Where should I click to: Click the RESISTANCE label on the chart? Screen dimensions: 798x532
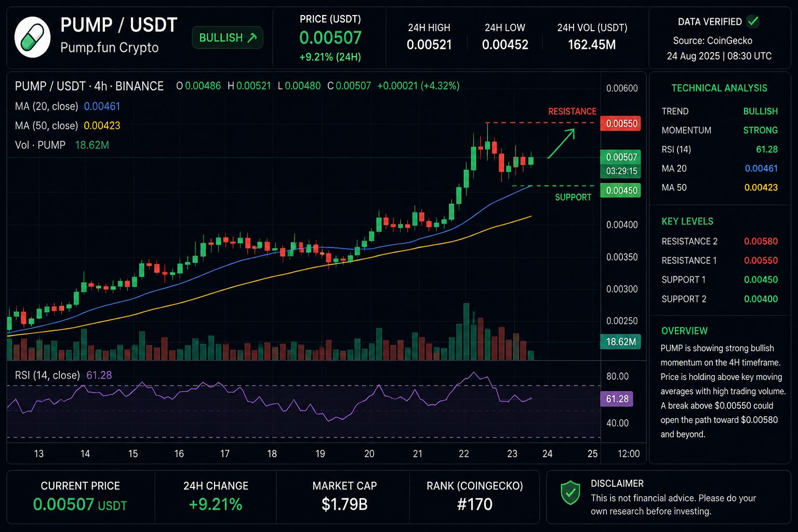pyautogui.click(x=572, y=112)
